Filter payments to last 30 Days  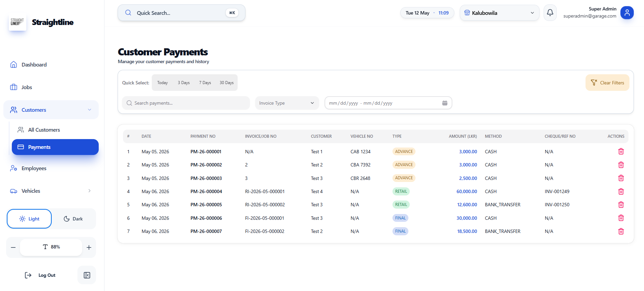pos(226,83)
